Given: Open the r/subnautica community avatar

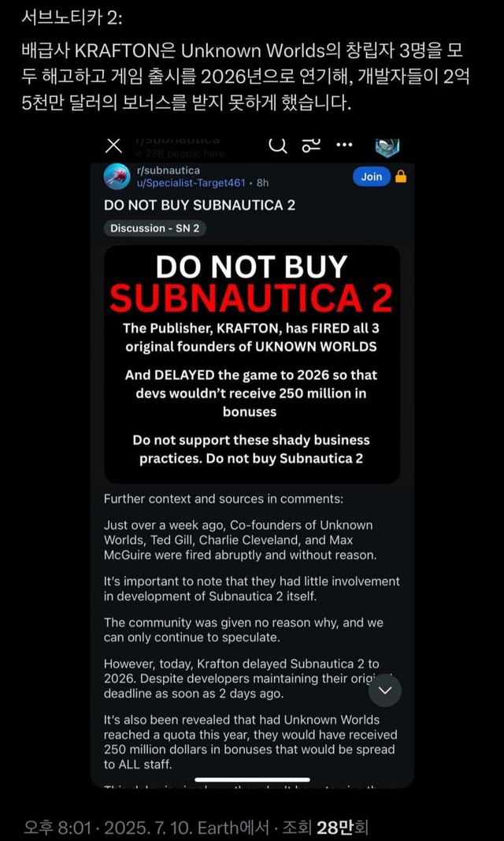Looking at the screenshot, I should click(117, 177).
